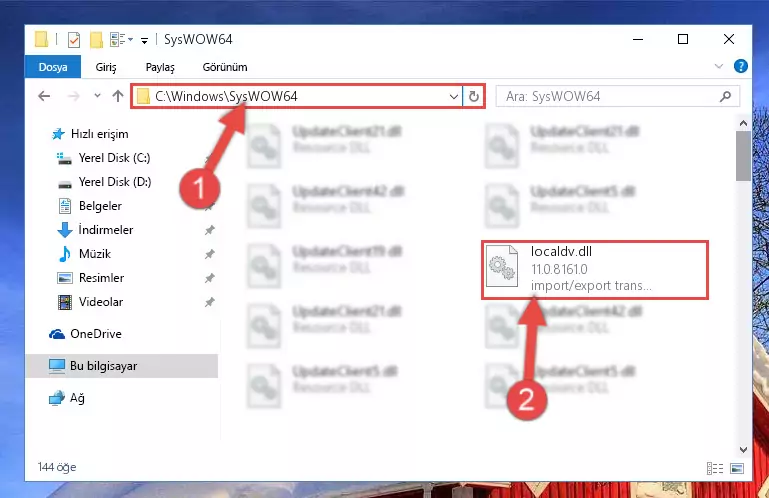Click the Yerel Disk (C:) drive icon
The width and height of the screenshot is (769, 498).
(64, 158)
